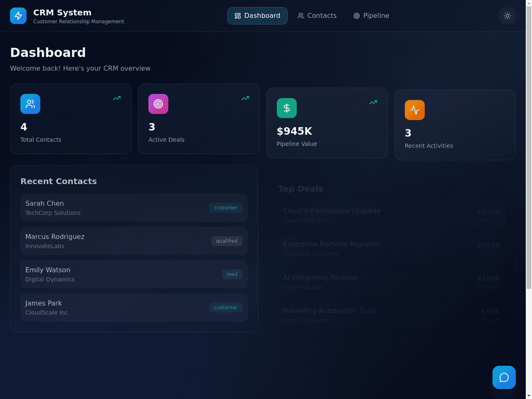The image size is (532, 399).
Task: Select the Sarah Chen contact row
Action: click(134, 208)
